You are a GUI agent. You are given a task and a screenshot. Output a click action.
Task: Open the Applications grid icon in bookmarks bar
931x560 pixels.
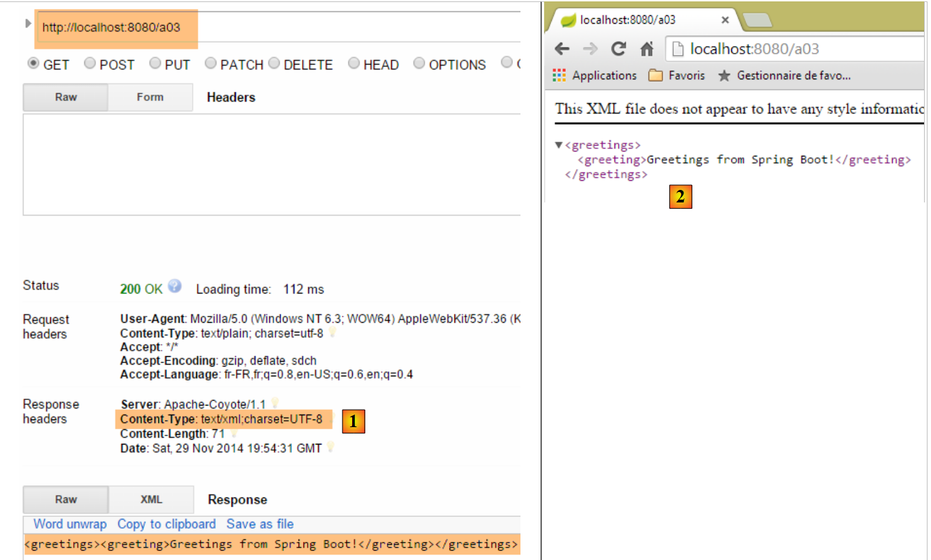click(x=559, y=75)
